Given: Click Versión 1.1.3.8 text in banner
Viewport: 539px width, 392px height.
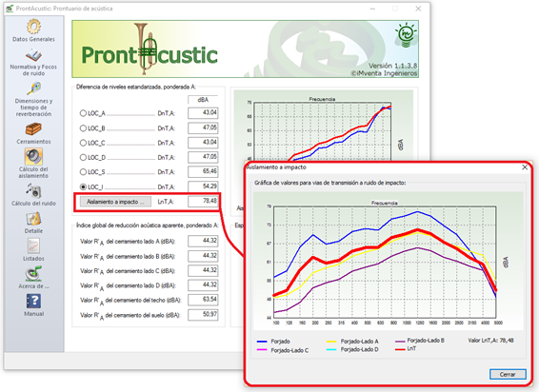Looking at the screenshot, I should tap(393, 66).
